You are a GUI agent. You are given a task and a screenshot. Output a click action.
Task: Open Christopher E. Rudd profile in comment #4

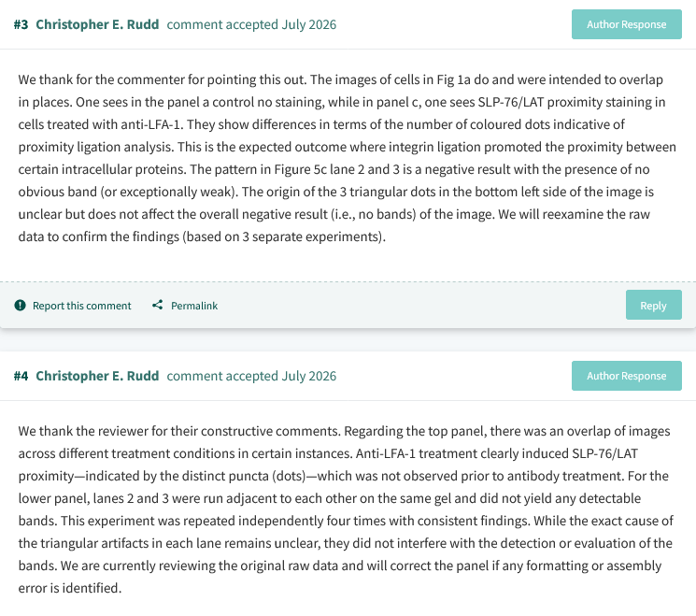(x=97, y=376)
